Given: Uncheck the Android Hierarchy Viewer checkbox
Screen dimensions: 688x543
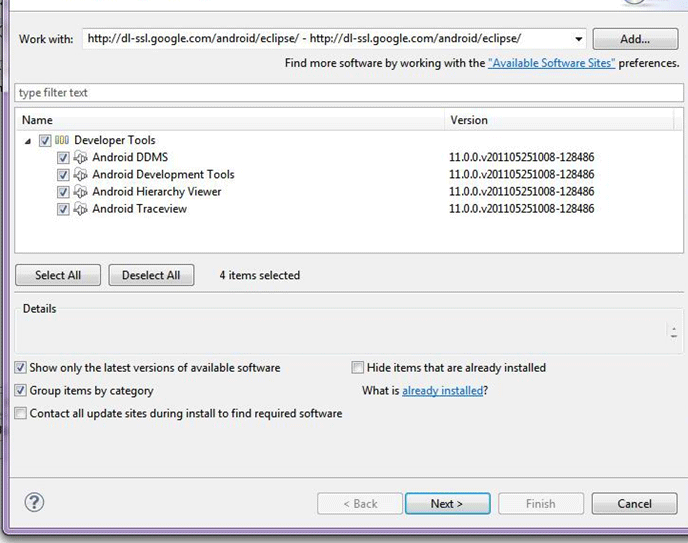Looking at the screenshot, I should coord(63,192).
